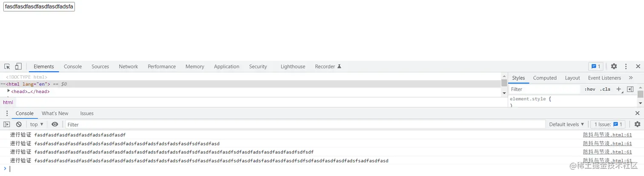This screenshot has height=176, width=644.
Task: Toggle the device toolbar icon
Action: (18, 66)
